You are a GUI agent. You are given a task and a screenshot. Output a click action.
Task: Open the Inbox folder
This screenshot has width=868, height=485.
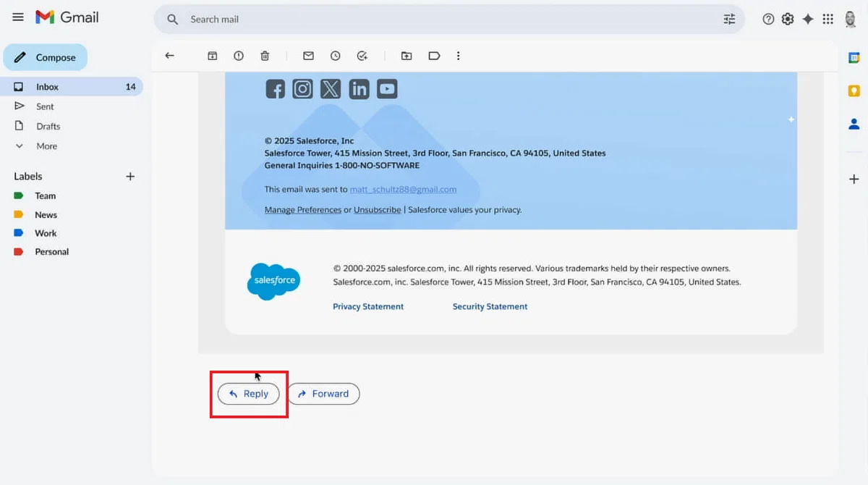[72, 87]
